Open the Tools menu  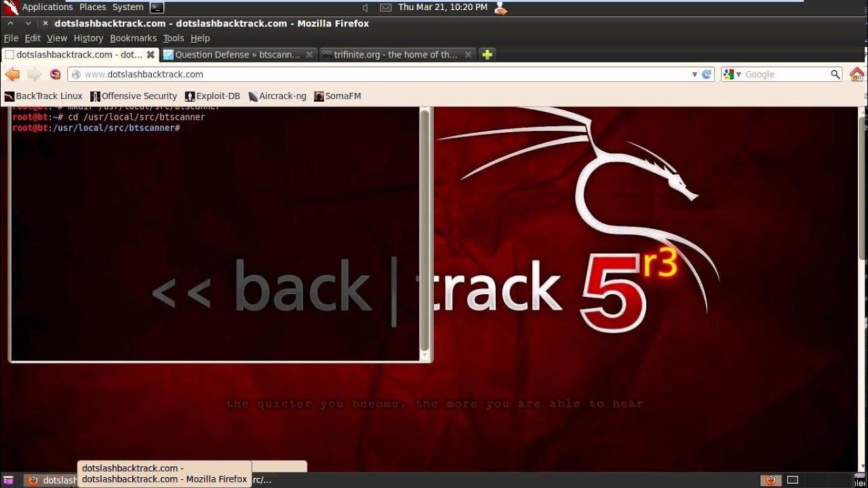(x=174, y=39)
